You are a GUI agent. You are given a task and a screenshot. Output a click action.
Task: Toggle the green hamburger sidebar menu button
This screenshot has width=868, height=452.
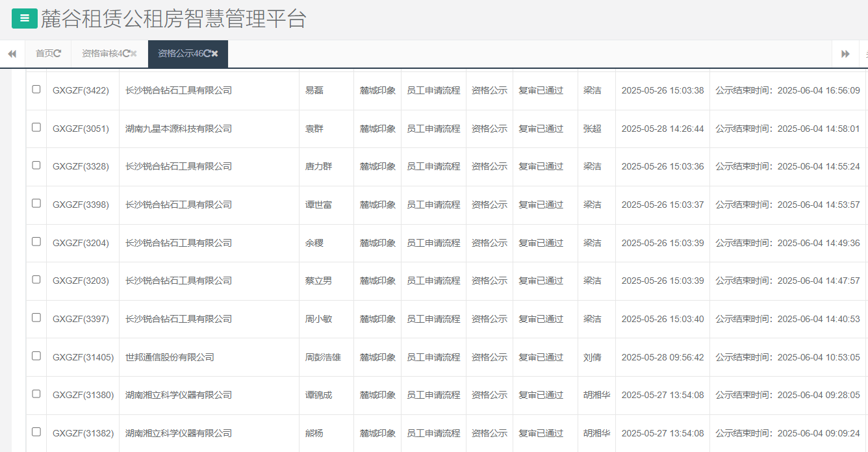point(25,18)
